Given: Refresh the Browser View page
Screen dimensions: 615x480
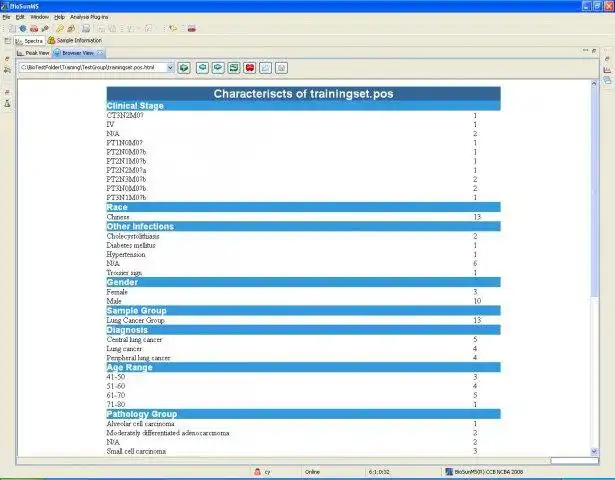Looking at the screenshot, I should pyautogui.click(x=234, y=68).
